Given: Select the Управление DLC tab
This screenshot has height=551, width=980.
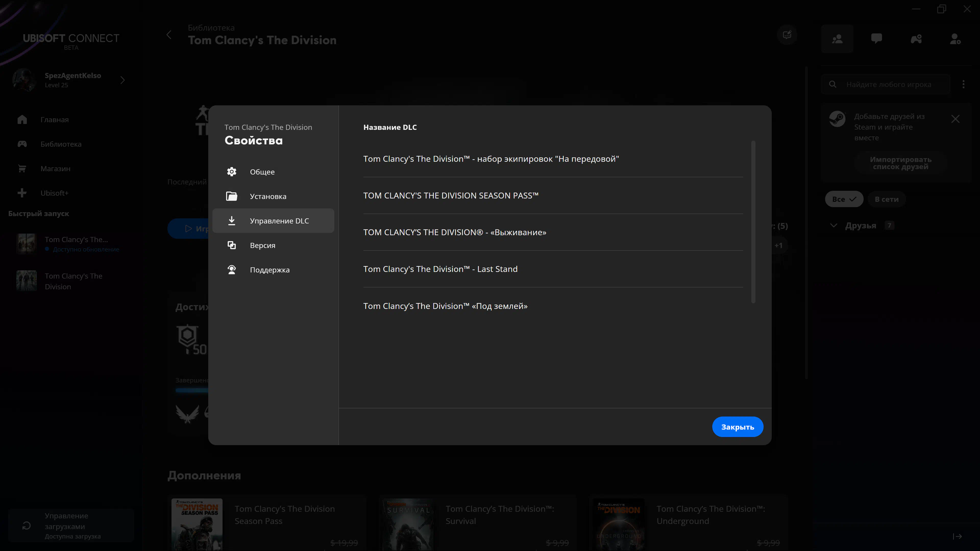Looking at the screenshot, I should (x=273, y=221).
